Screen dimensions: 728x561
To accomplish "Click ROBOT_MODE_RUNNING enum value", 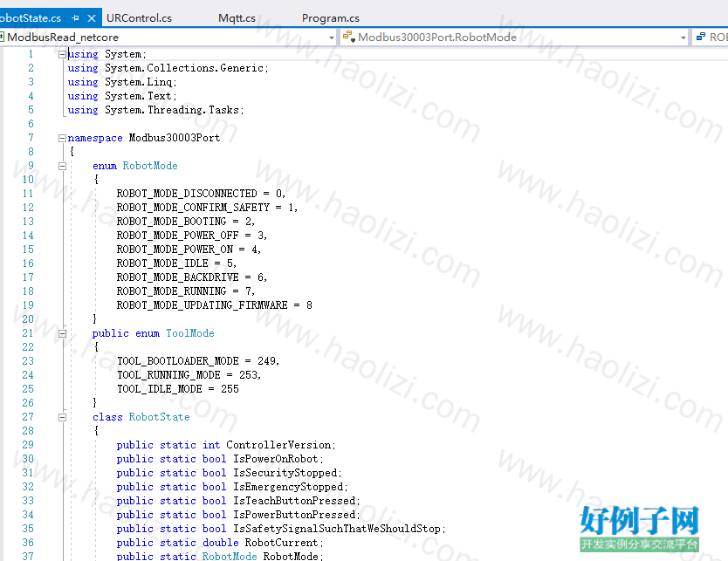I will 171,291.
